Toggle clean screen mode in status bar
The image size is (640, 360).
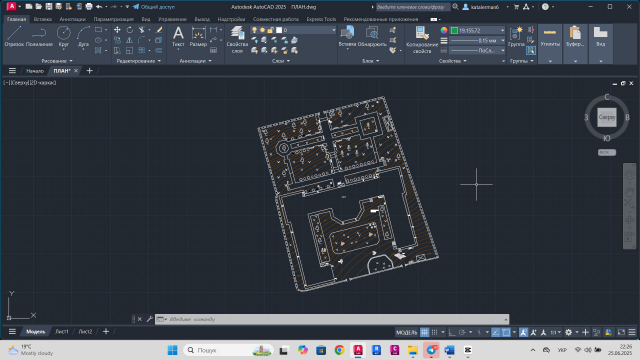point(621,332)
